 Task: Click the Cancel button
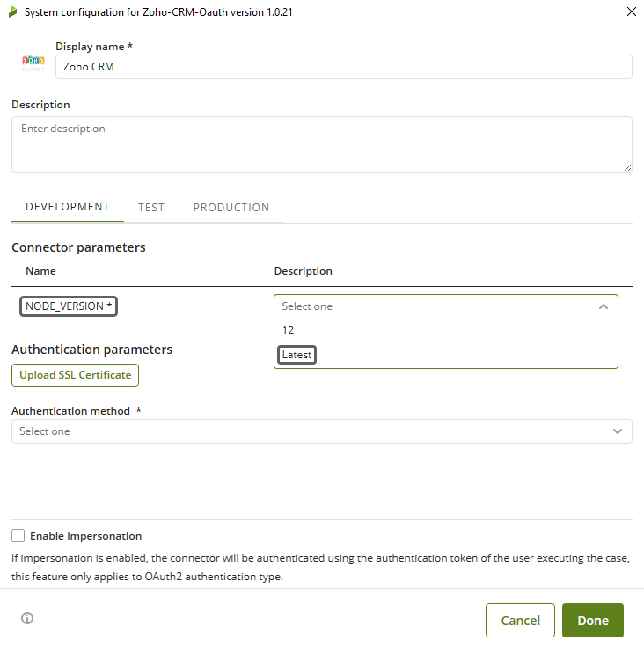pyautogui.click(x=520, y=621)
